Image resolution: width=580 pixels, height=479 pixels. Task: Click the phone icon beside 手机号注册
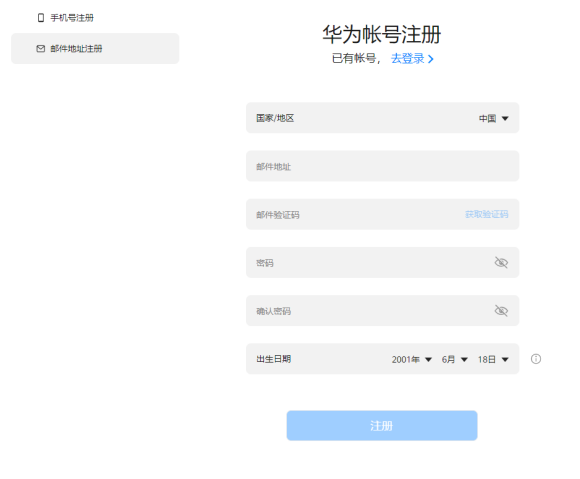tap(41, 18)
